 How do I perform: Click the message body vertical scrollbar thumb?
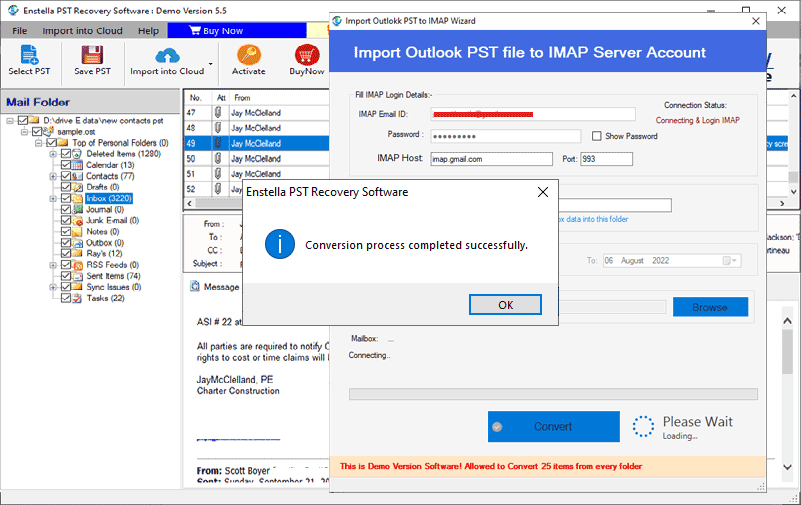tap(787, 352)
